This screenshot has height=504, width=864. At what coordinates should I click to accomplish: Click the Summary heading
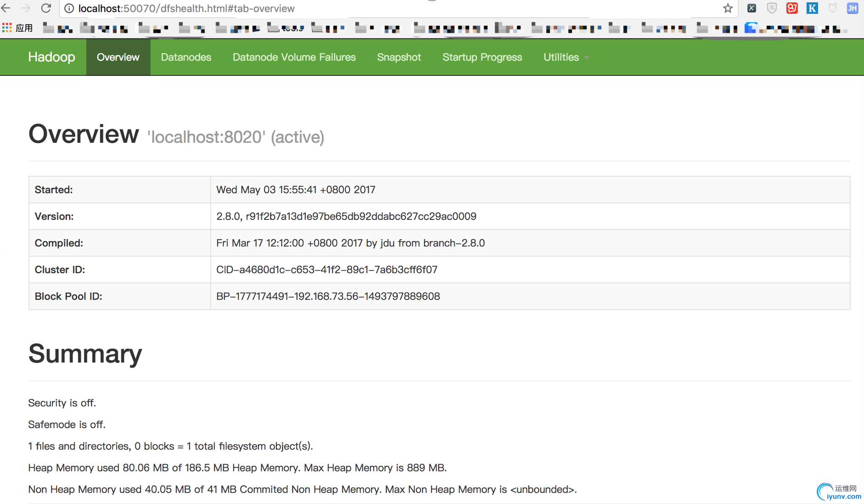[x=85, y=354]
